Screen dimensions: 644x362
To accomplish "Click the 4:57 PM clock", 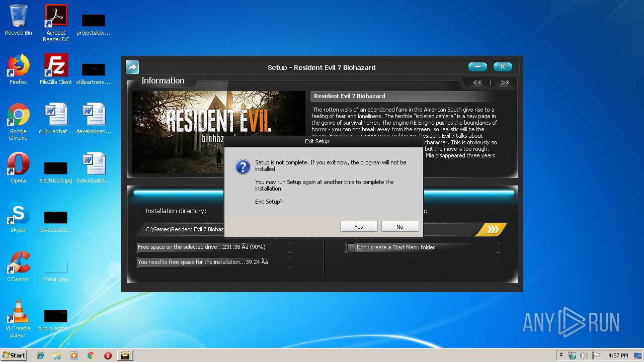I will pos(618,355).
